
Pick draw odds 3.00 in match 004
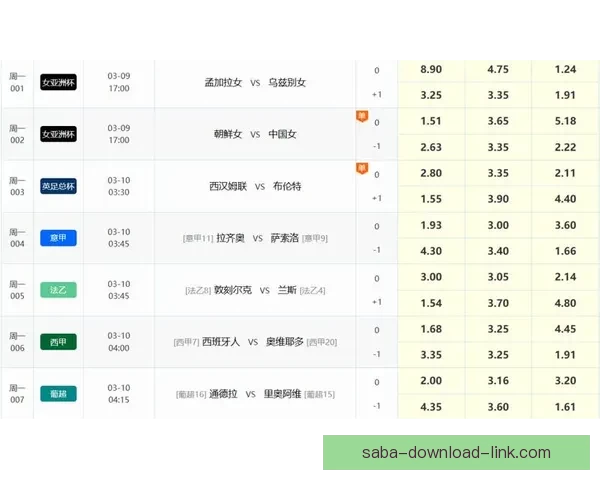pos(498,225)
